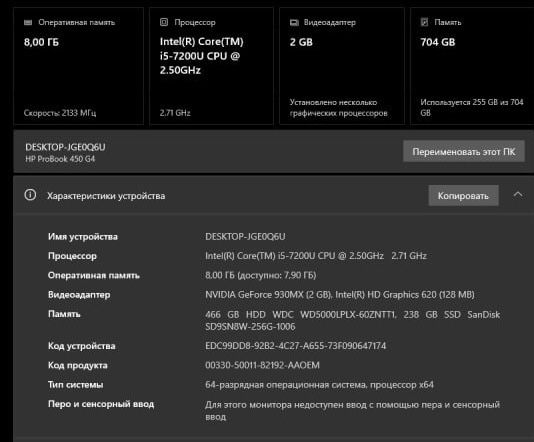Click the Код устройства label

82,346
